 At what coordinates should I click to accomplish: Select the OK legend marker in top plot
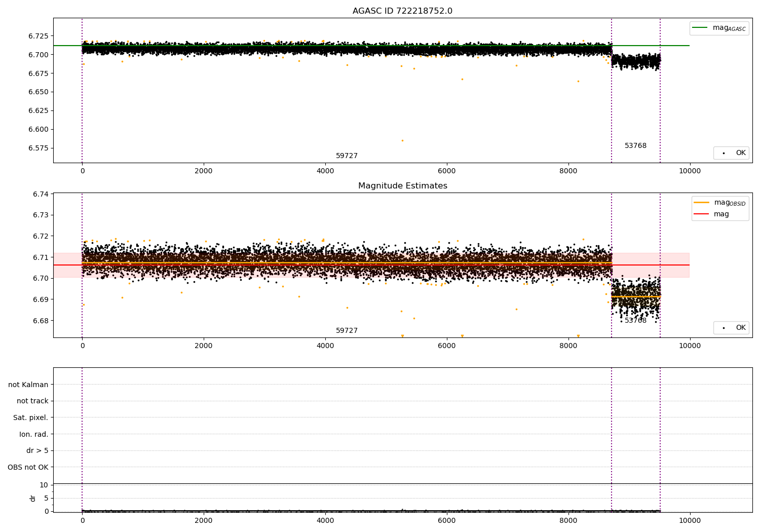724,153
